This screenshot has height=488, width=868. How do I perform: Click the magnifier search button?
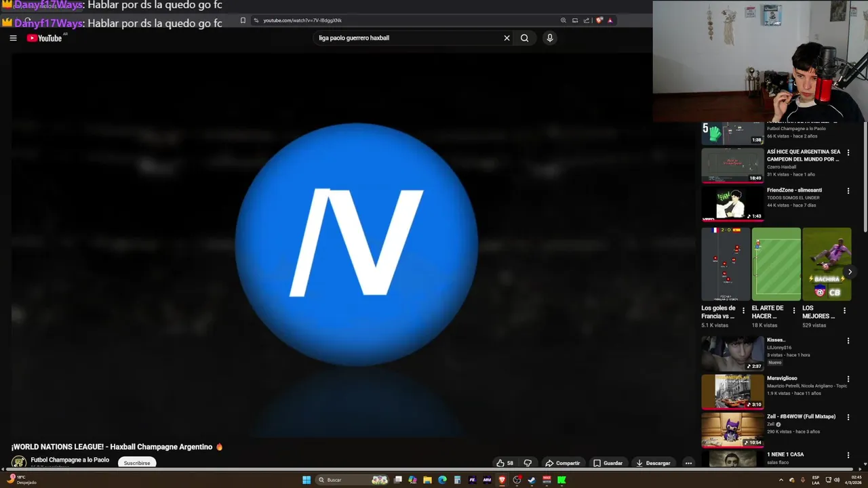click(524, 38)
